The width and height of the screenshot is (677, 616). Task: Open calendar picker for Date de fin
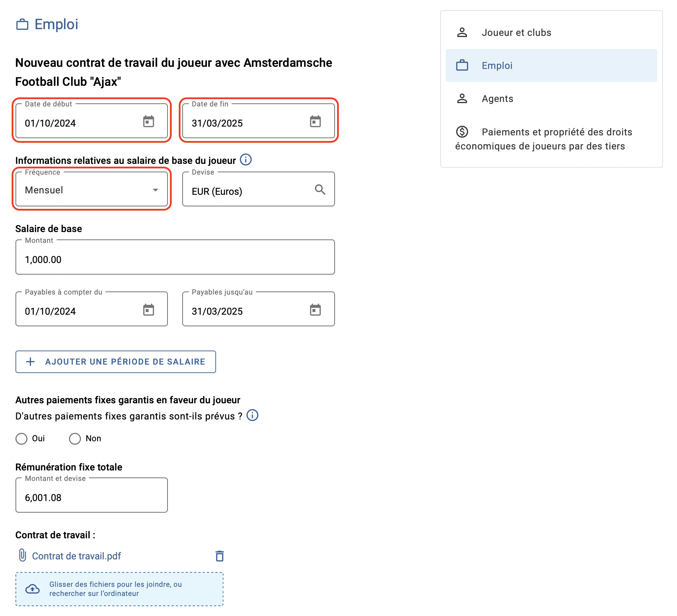[315, 121]
